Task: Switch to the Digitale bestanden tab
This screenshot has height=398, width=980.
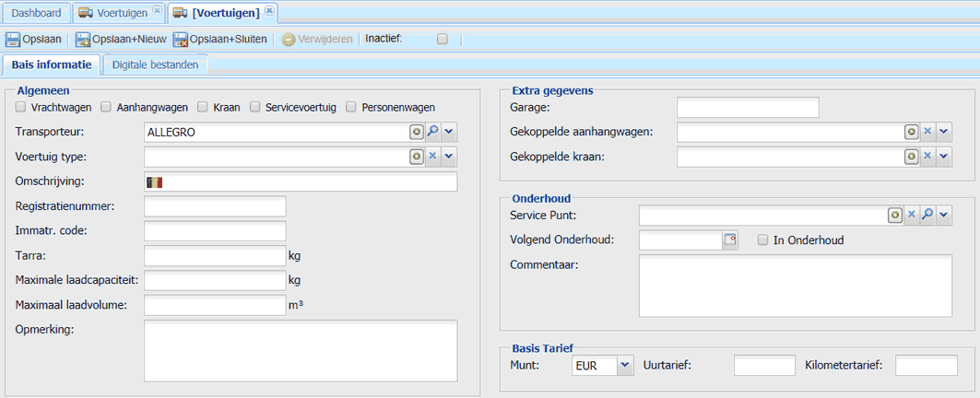Action: pos(156,65)
